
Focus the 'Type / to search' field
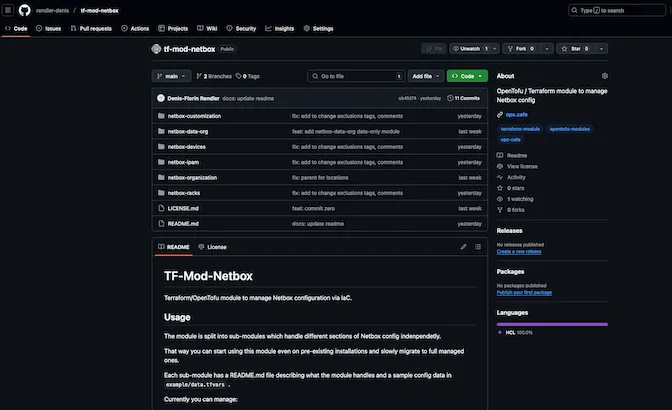(x=617, y=10)
